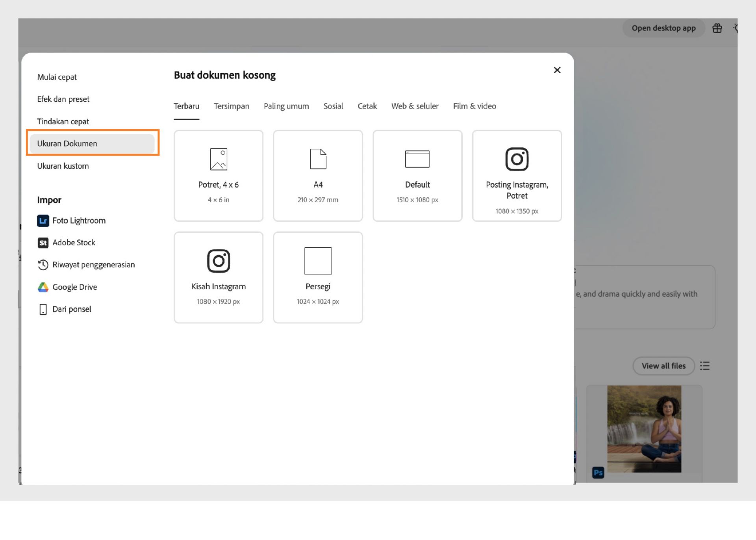Click the Open desktop app button
This screenshot has height=540, width=756.
(x=663, y=28)
